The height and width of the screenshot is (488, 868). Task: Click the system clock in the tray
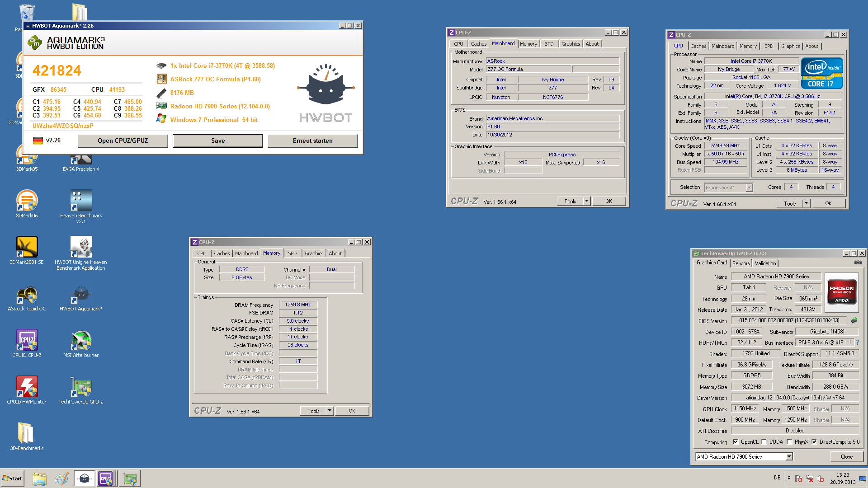(843, 479)
